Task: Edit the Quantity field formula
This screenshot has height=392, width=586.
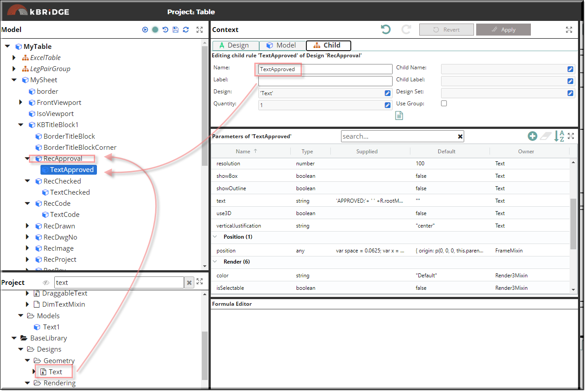Action: [x=388, y=105]
